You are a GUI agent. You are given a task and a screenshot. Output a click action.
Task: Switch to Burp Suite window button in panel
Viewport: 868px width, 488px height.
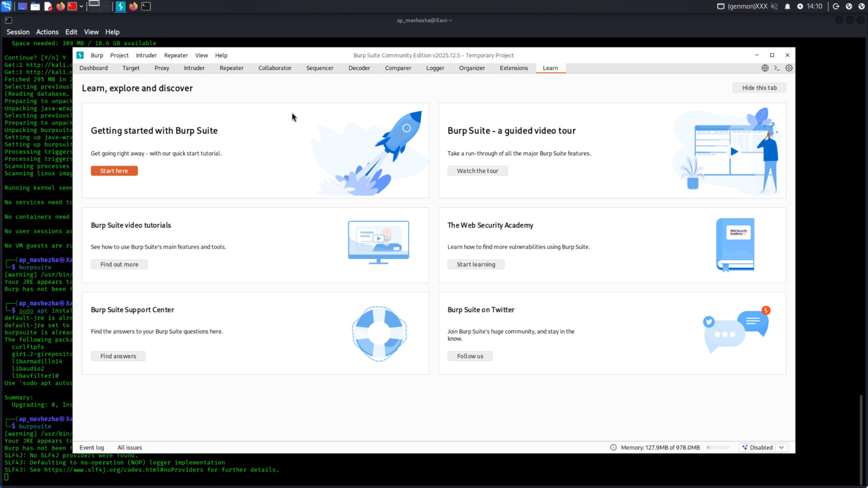(121, 6)
